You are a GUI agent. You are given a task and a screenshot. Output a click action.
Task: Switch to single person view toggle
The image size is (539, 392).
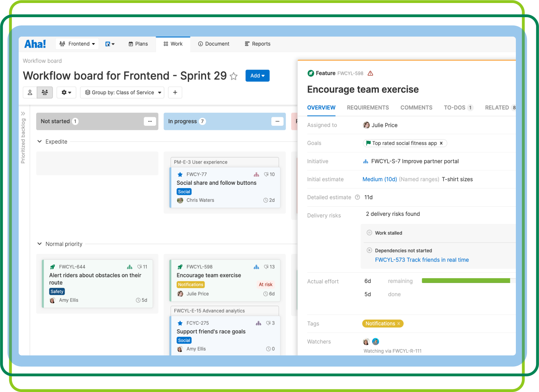pyautogui.click(x=30, y=93)
